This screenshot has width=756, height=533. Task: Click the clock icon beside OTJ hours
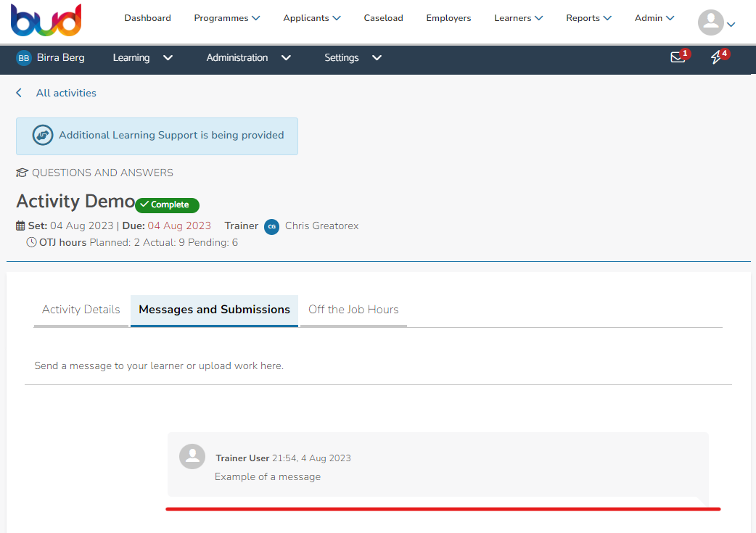click(30, 241)
